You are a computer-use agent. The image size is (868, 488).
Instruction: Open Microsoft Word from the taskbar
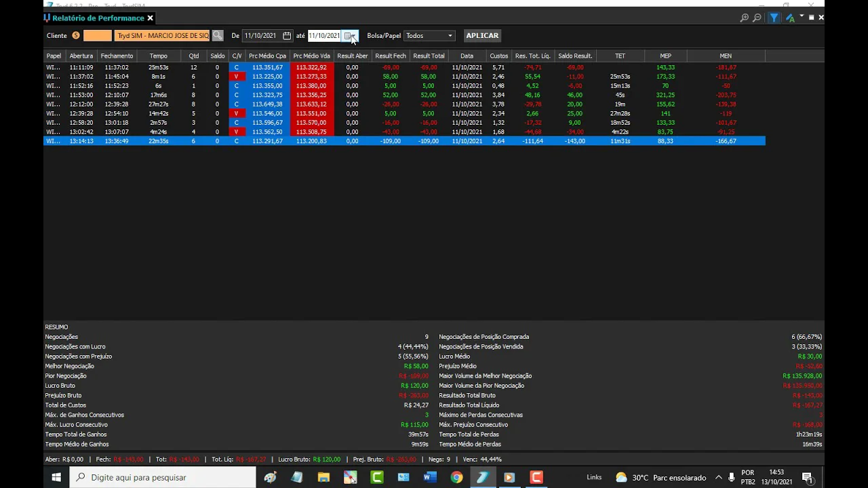click(429, 477)
